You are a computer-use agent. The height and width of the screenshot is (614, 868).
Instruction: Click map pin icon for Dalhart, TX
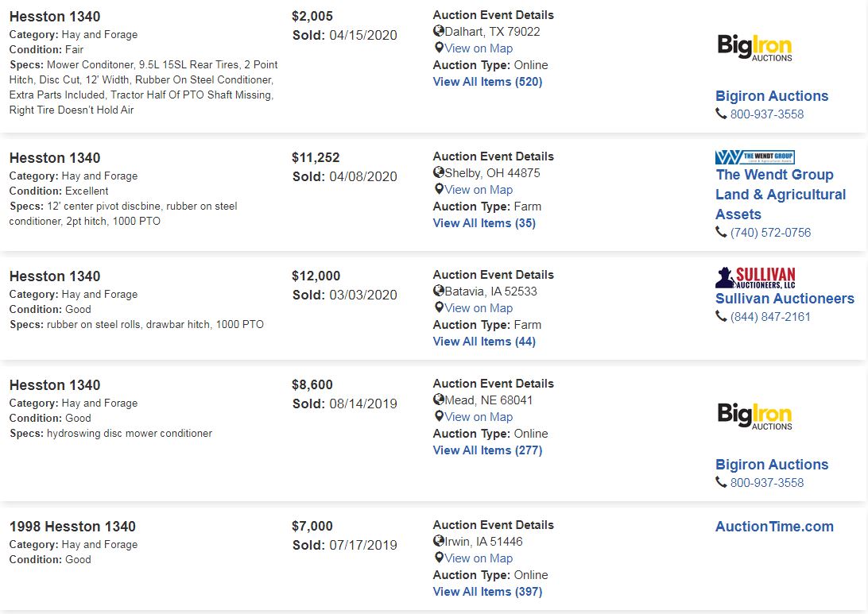(x=439, y=48)
